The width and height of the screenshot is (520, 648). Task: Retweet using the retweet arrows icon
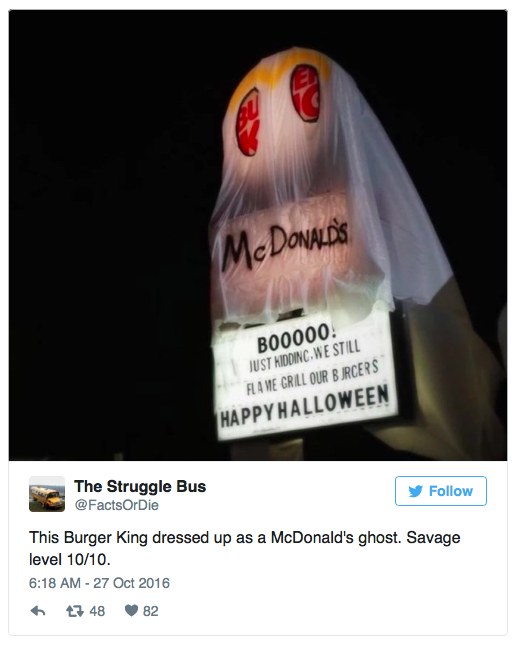tap(74, 611)
